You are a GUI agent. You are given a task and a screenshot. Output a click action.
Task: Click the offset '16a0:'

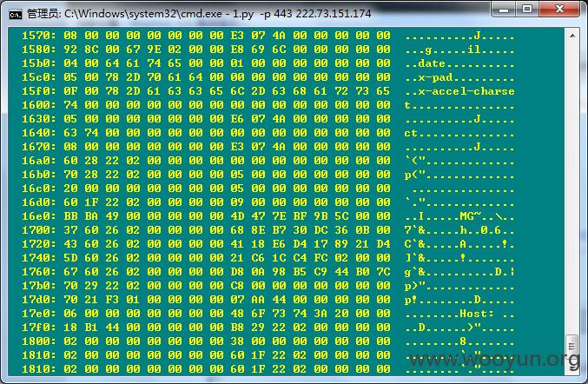[x=38, y=161]
